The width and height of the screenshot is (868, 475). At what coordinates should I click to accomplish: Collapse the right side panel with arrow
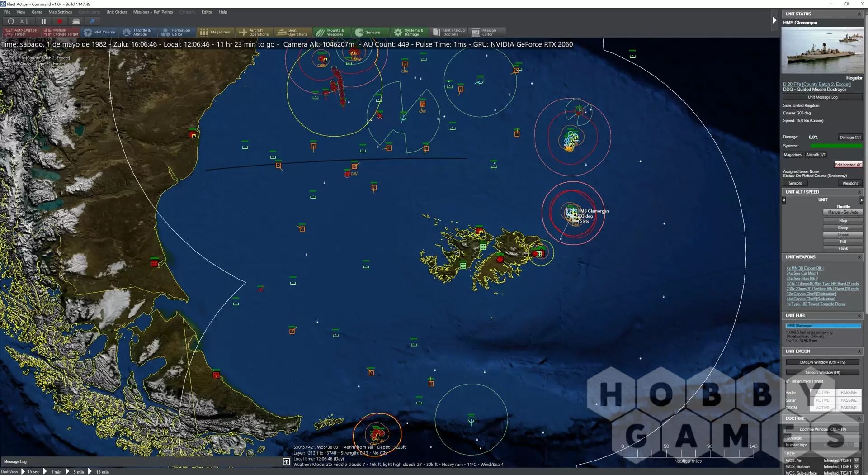pyautogui.click(x=774, y=20)
